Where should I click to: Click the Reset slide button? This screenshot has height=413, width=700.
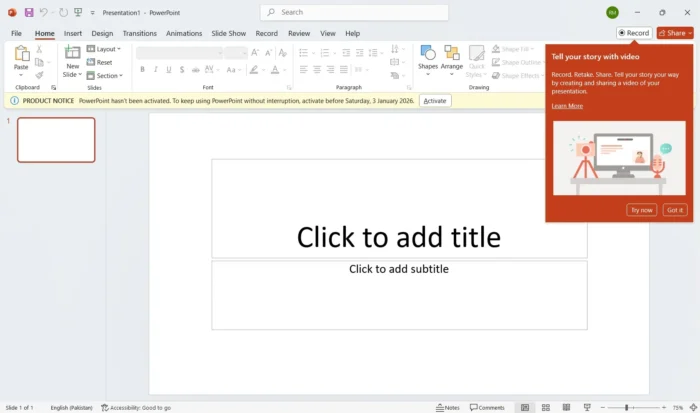(100, 62)
